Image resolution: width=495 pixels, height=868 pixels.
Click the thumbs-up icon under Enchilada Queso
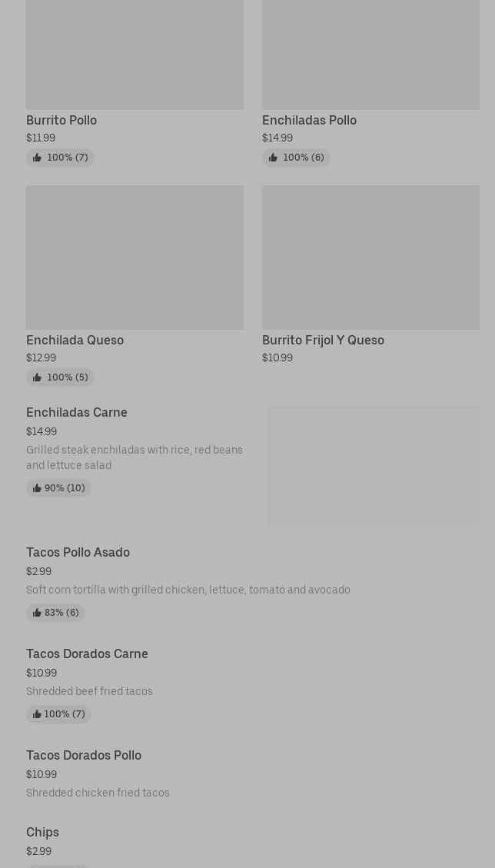tap(37, 377)
